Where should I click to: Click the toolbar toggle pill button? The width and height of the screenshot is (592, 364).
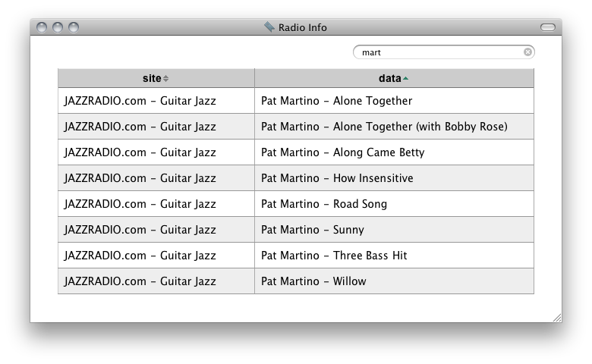click(x=548, y=27)
